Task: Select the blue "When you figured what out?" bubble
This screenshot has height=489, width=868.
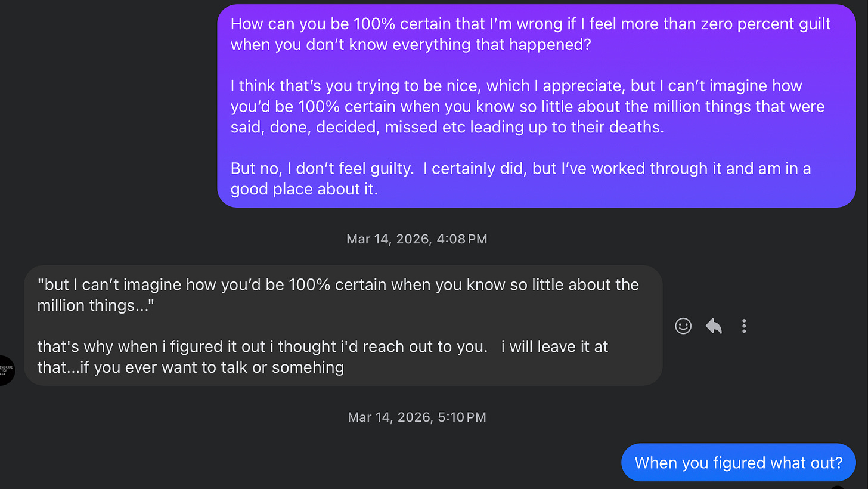Action: point(738,462)
